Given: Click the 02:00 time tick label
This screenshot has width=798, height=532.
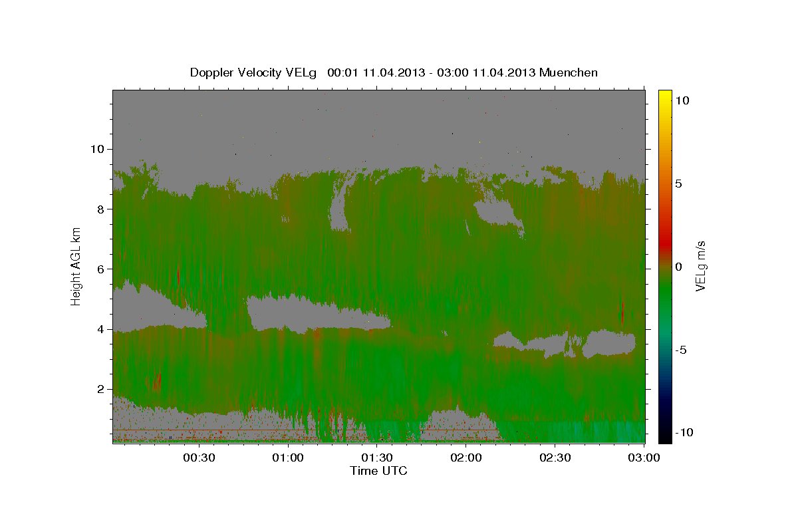Looking at the screenshot, I should pyautogui.click(x=466, y=458).
